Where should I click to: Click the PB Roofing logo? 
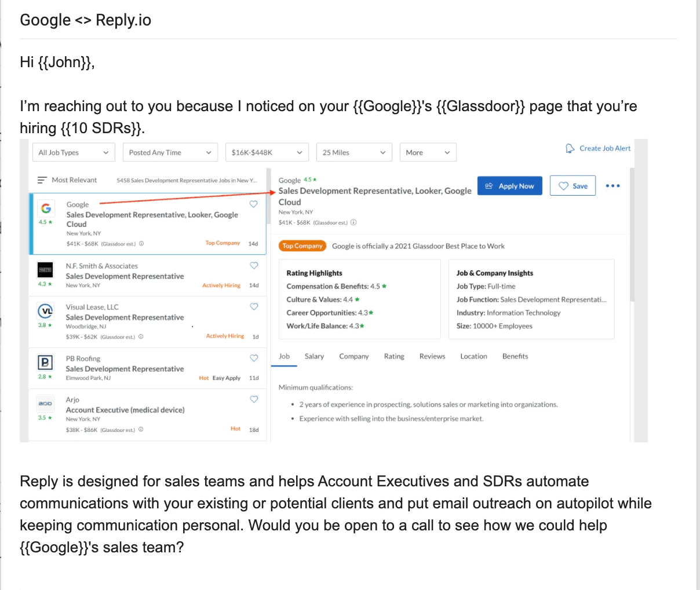pyautogui.click(x=45, y=362)
